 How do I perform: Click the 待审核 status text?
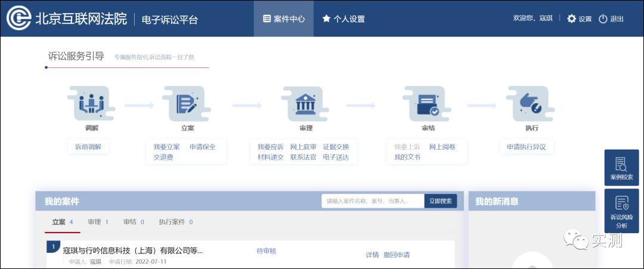point(267,251)
